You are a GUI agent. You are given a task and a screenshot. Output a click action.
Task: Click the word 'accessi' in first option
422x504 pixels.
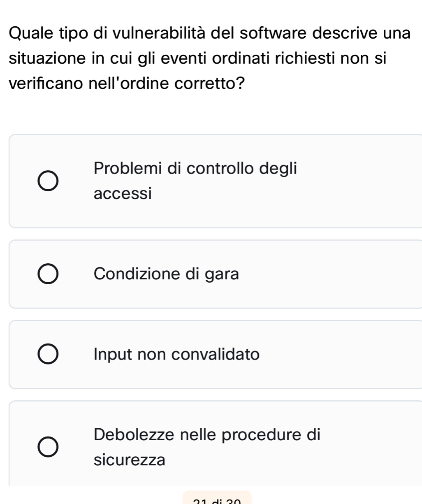click(123, 193)
